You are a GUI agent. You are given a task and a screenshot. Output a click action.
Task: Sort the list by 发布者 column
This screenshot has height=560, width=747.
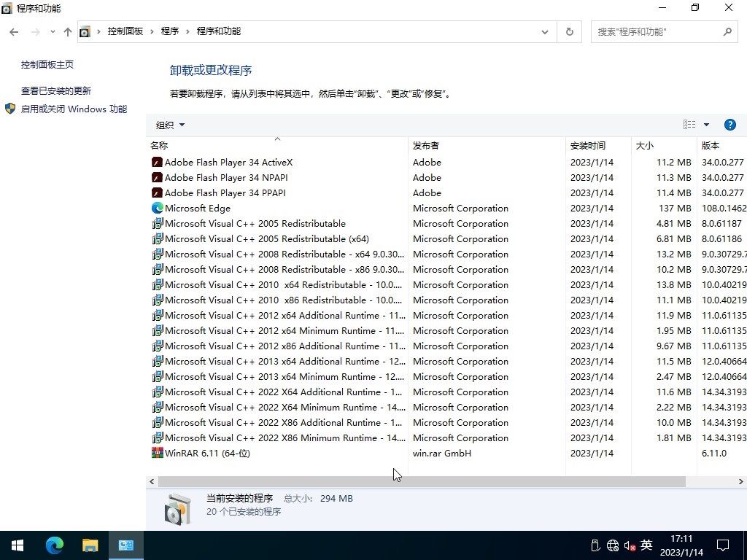[426, 146]
